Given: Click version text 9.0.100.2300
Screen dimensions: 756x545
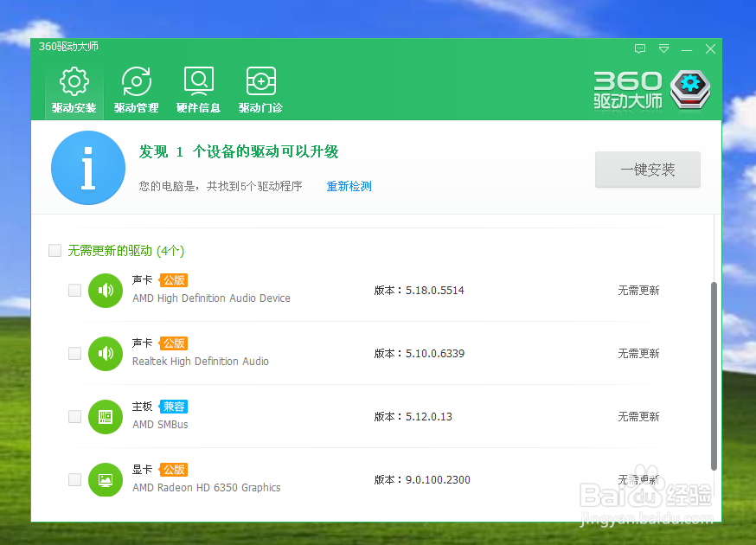Looking at the screenshot, I should [x=438, y=480].
